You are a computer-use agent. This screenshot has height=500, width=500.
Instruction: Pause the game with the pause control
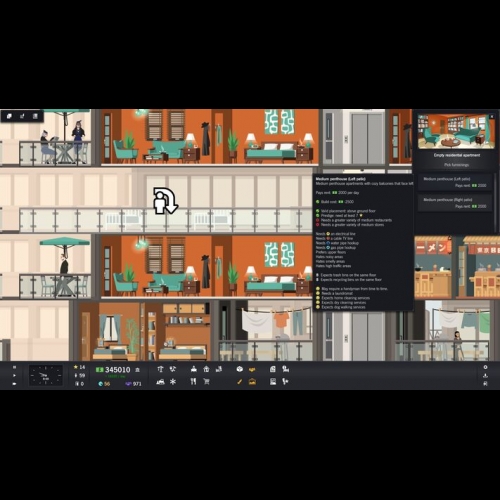point(14,367)
